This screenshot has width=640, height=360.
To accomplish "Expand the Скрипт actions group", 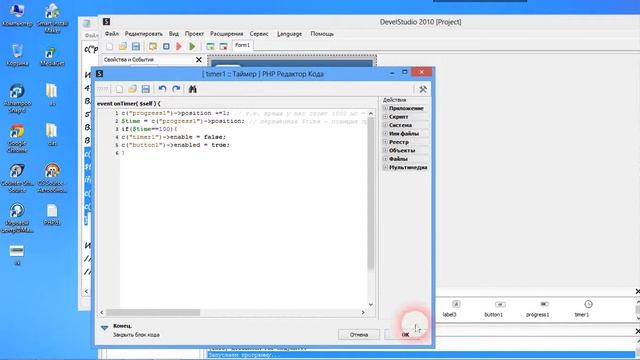I will pos(385,117).
